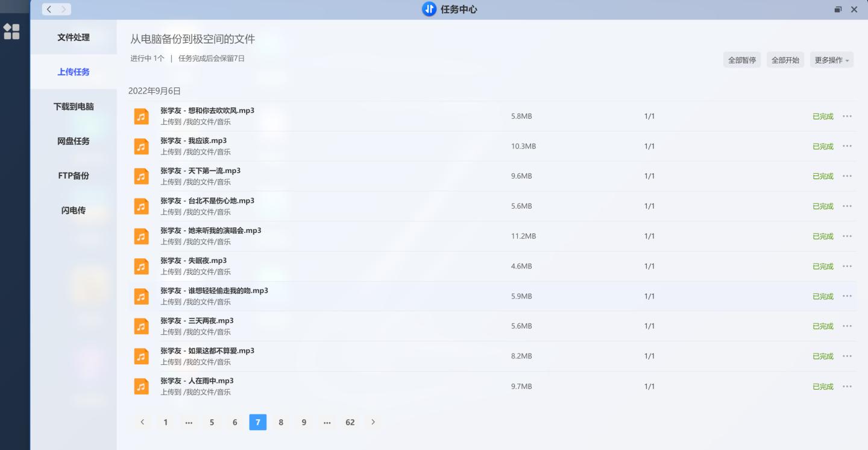Viewport: 868px width, 450px height.
Task: Expand hidden pages before page 5
Action: click(189, 422)
